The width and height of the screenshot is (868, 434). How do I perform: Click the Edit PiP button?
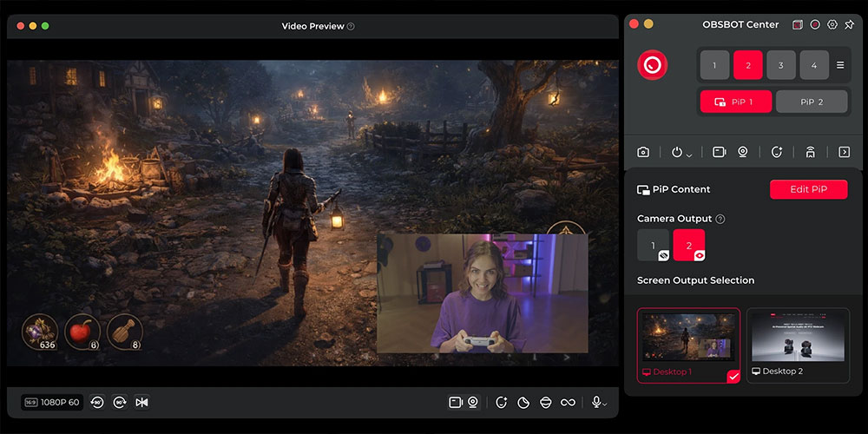pos(809,189)
